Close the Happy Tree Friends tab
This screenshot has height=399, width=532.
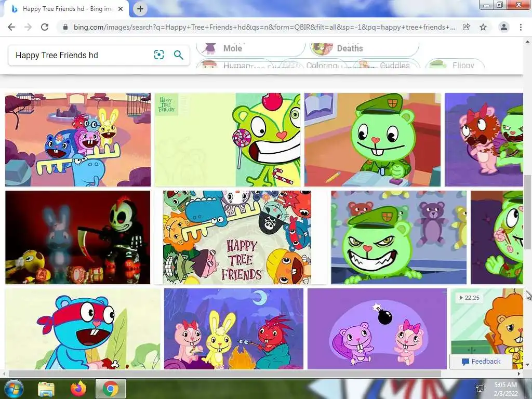tap(121, 9)
